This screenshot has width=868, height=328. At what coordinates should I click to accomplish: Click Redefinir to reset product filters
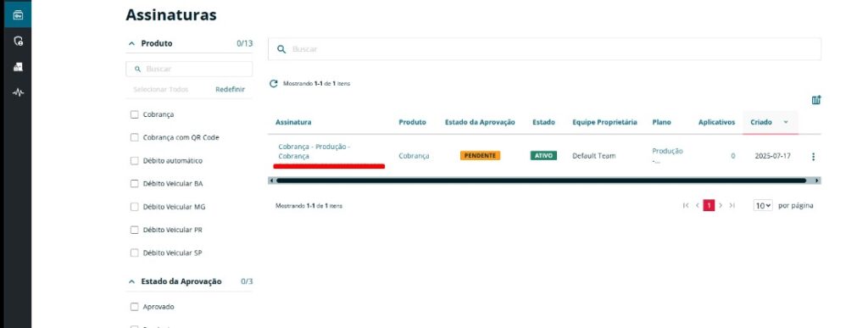coord(230,89)
